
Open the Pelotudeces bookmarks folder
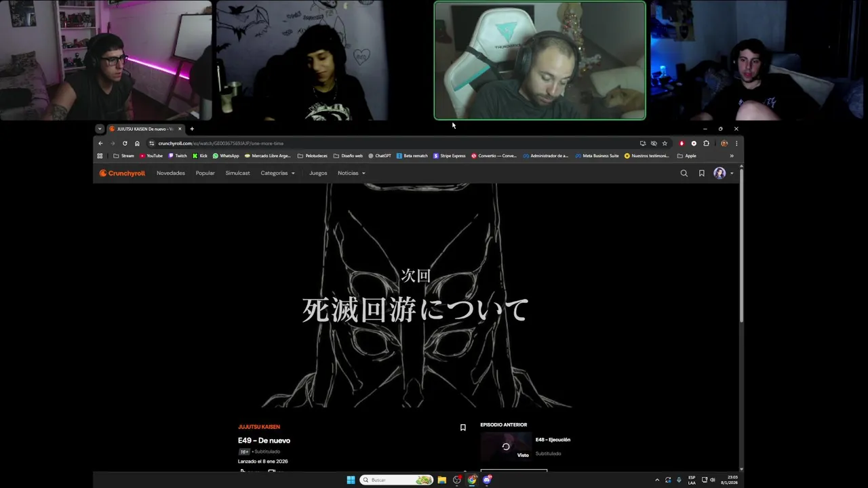(313, 156)
